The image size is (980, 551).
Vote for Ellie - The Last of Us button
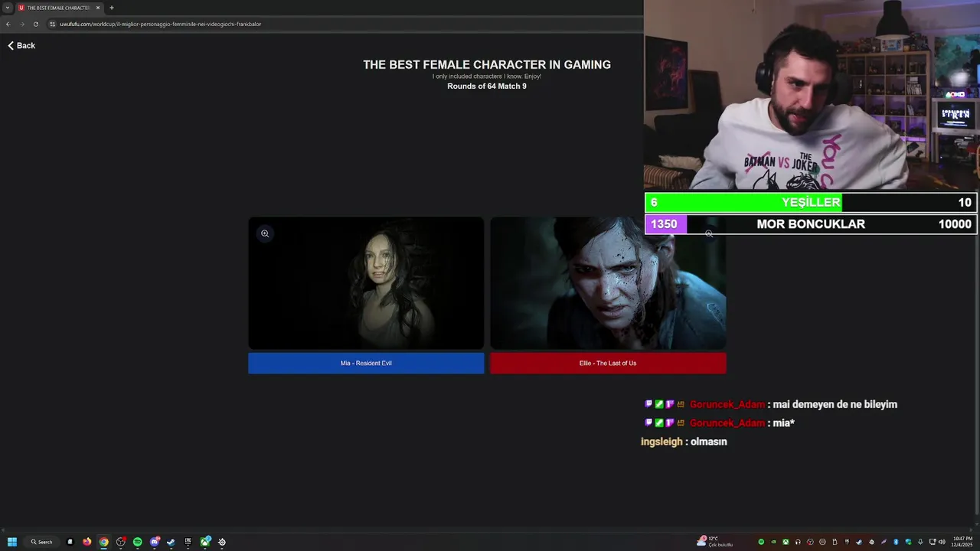tap(608, 364)
